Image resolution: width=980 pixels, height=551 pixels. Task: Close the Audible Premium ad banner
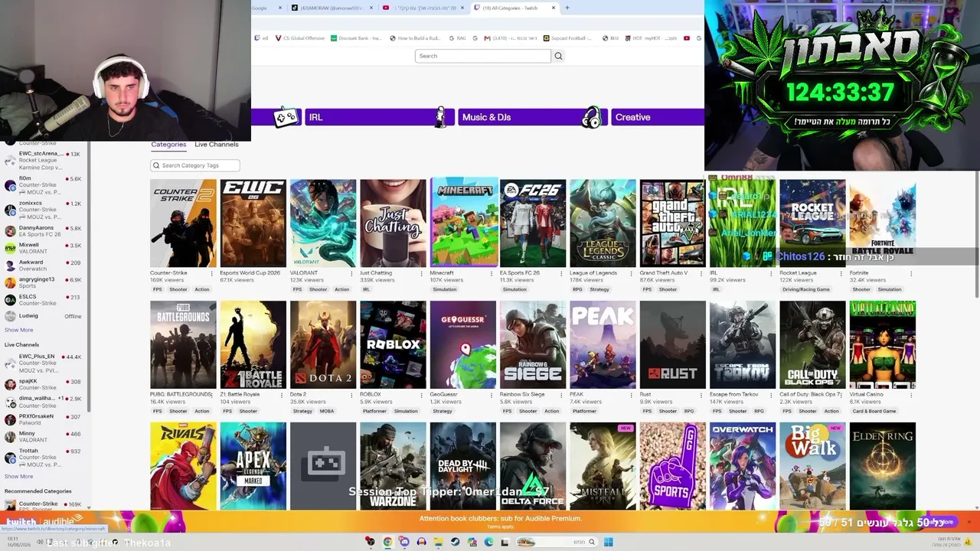pyautogui.click(x=969, y=522)
